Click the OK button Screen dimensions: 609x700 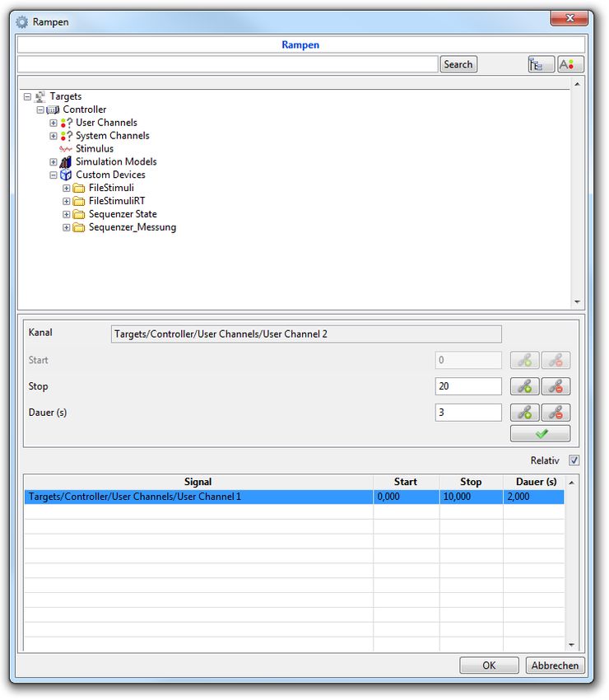[x=489, y=665]
